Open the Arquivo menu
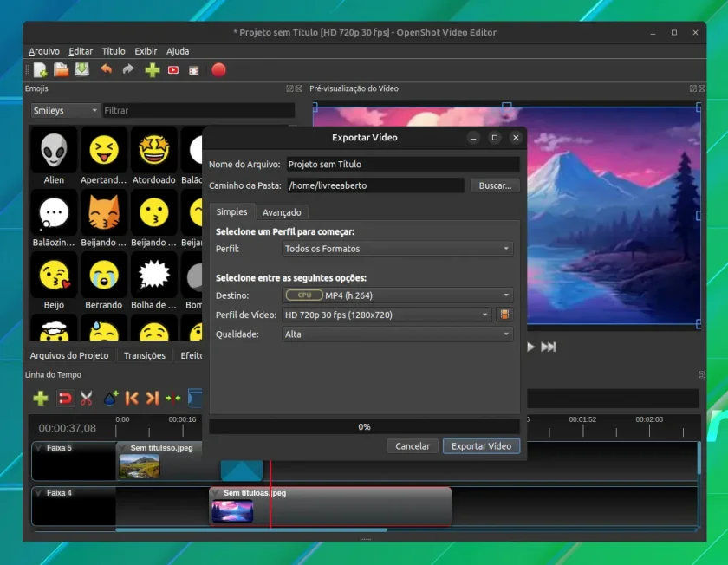 (x=44, y=51)
